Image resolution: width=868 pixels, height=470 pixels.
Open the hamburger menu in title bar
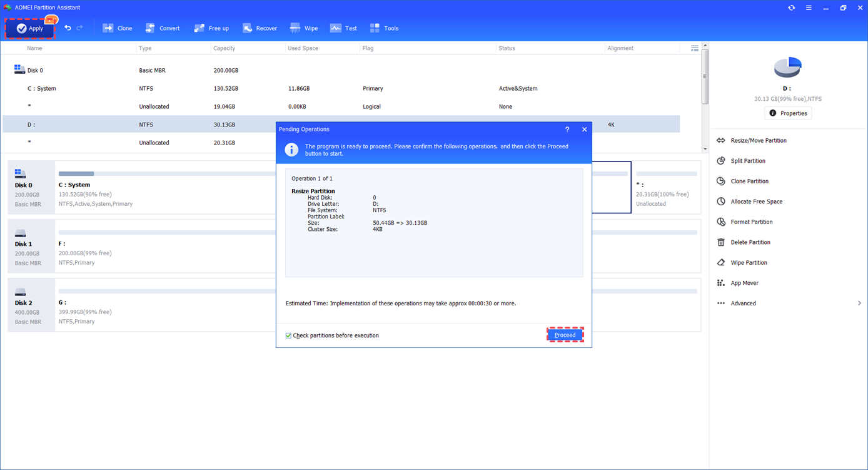coord(809,8)
